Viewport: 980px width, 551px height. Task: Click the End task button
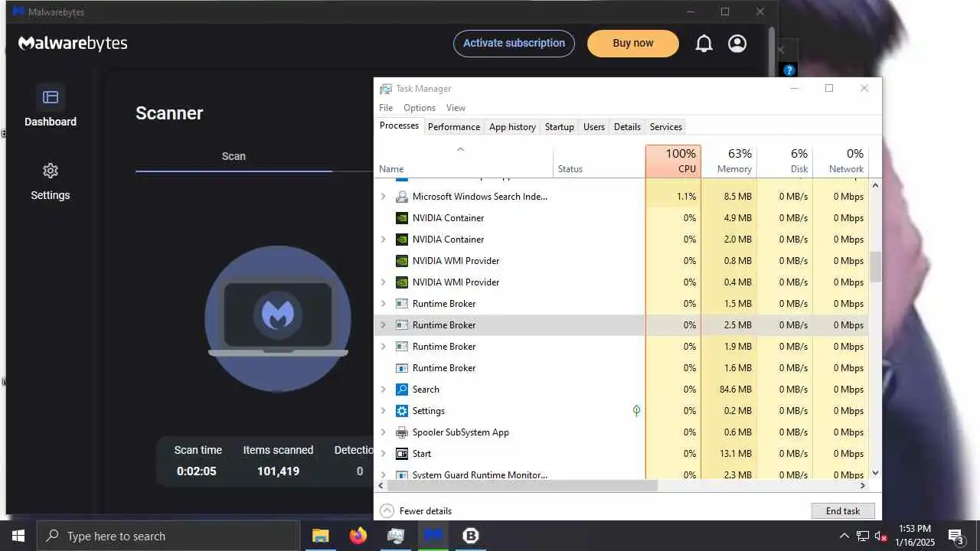tap(843, 511)
